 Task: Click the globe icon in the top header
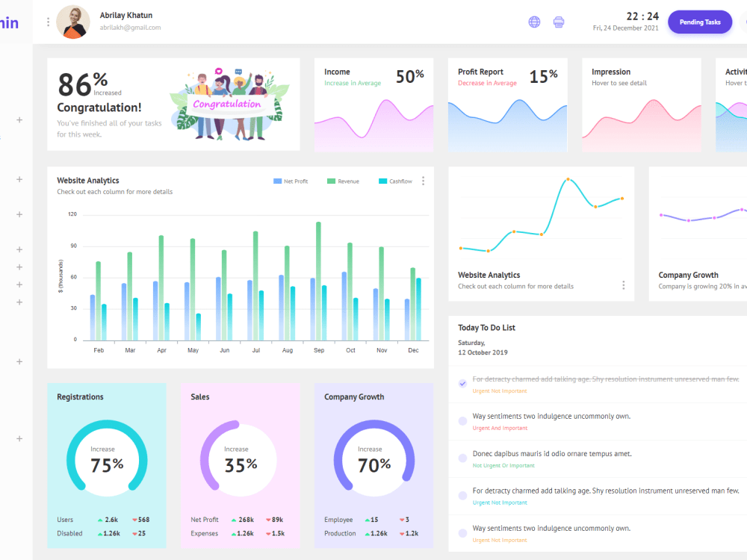pyautogui.click(x=534, y=22)
